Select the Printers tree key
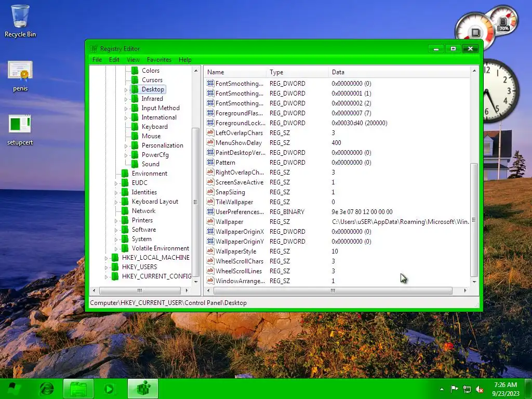Image resolution: width=532 pixels, height=399 pixels. click(142, 220)
